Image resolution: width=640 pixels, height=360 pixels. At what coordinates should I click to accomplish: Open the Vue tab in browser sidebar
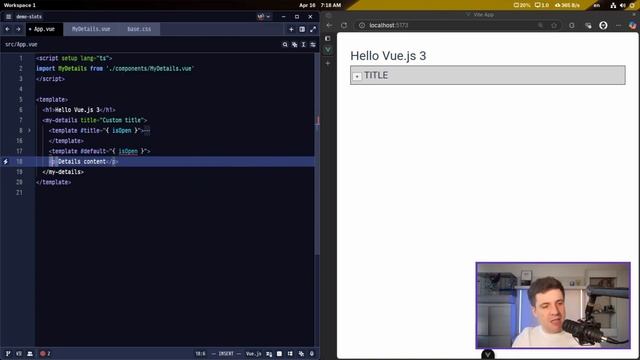(x=328, y=50)
